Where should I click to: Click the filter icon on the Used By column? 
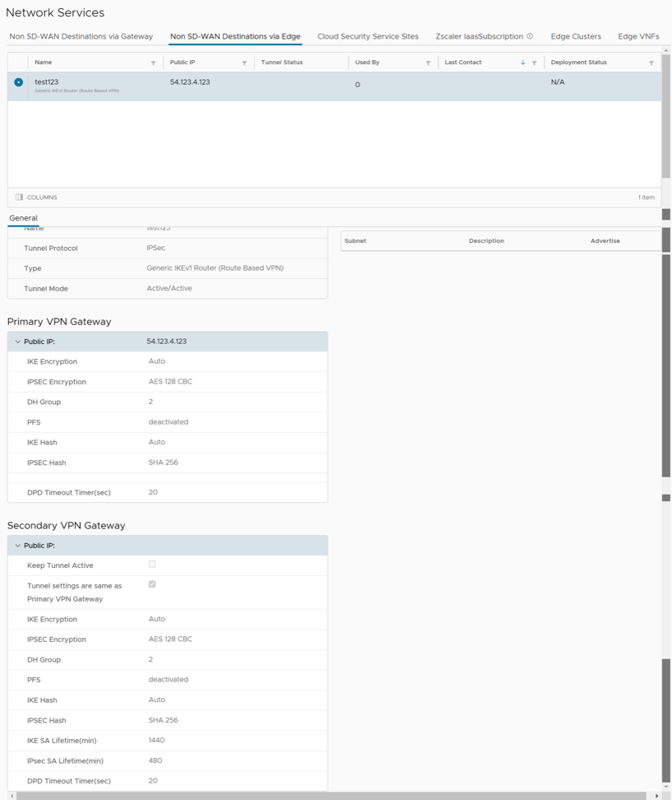click(x=427, y=62)
